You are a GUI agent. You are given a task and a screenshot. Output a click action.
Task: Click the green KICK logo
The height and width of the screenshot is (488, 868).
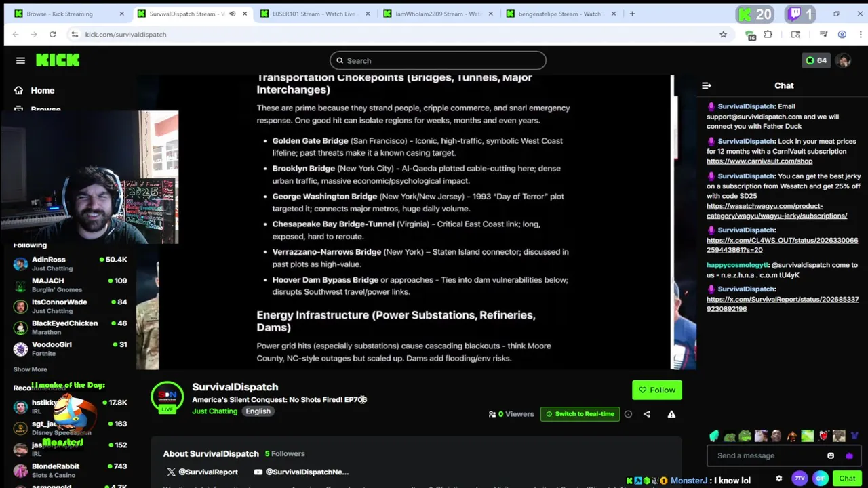coord(58,60)
